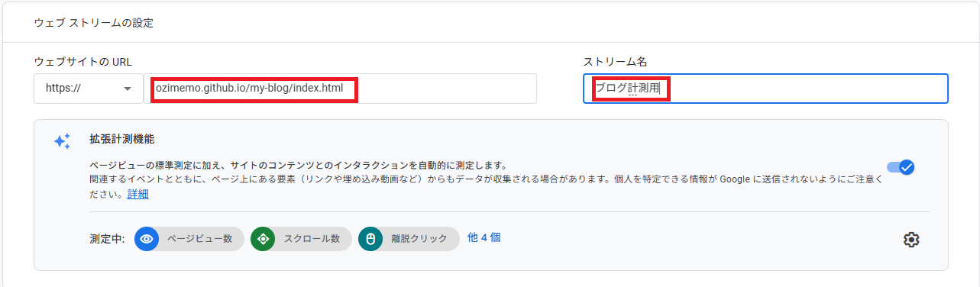Select the 離脱クリック chip label

(419, 239)
